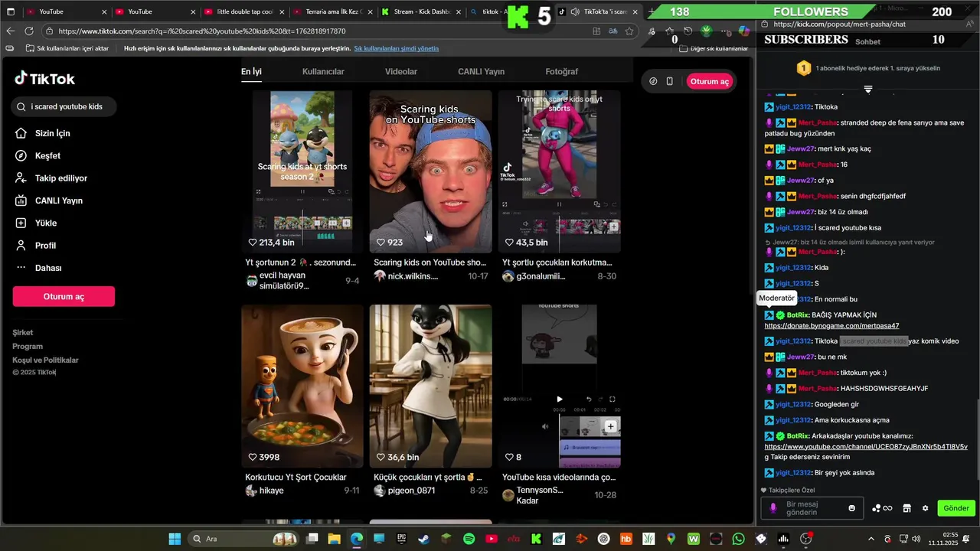This screenshot has width=980, height=551.
Task: Open Steam from the taskbar
Action: [423, 539]
